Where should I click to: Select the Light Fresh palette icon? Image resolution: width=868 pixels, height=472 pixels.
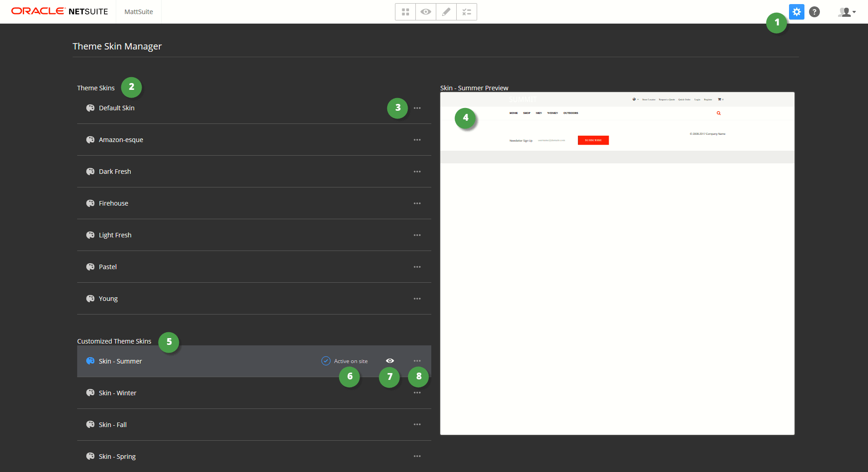(x=90, y=235)
